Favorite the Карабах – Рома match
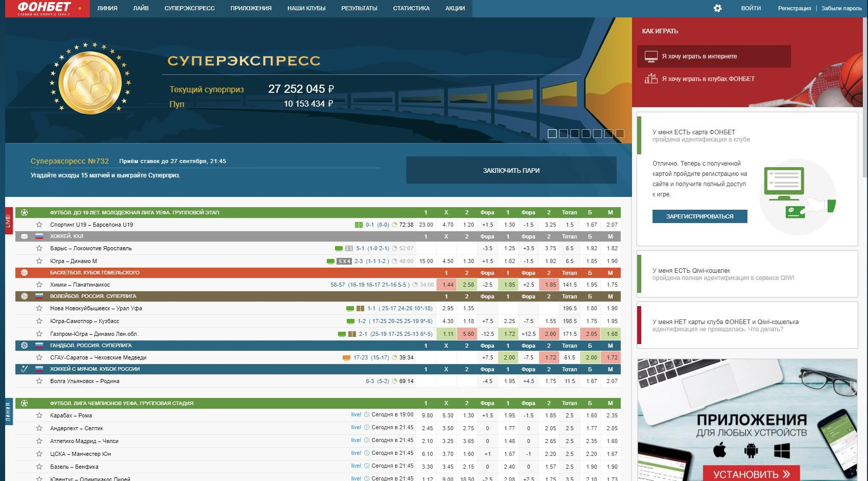868x481 pixels. pyautogui.click(x=39, y=415)
